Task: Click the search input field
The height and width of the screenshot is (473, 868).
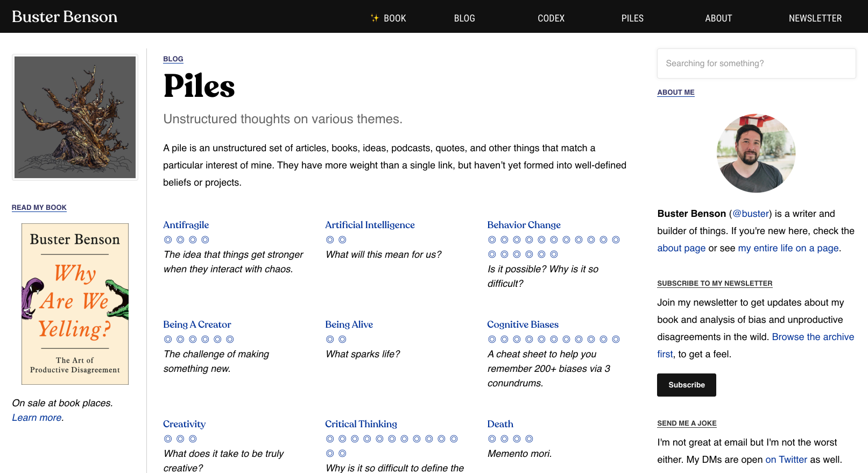Action: point(756,63)
